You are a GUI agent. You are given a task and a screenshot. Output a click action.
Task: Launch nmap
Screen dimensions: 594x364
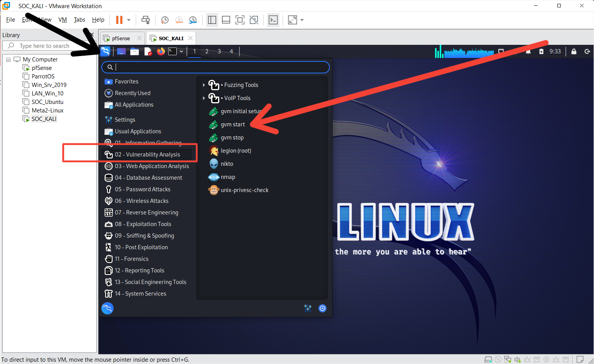click(x=228, y=177)
